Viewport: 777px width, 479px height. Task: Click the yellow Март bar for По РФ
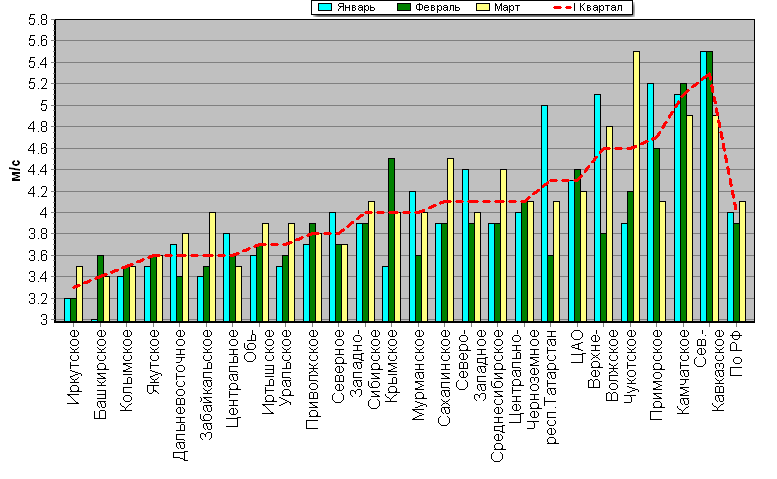coord(742,261)
